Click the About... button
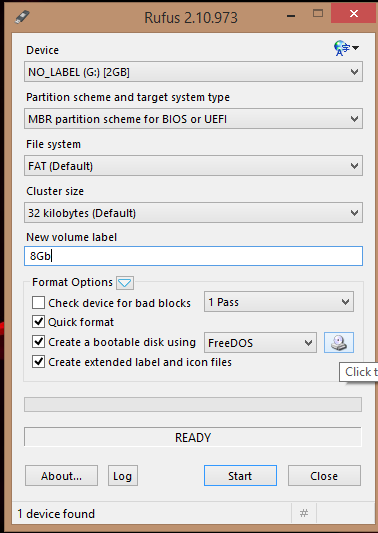Screen dimensions: 378x533 click(61, 476)
